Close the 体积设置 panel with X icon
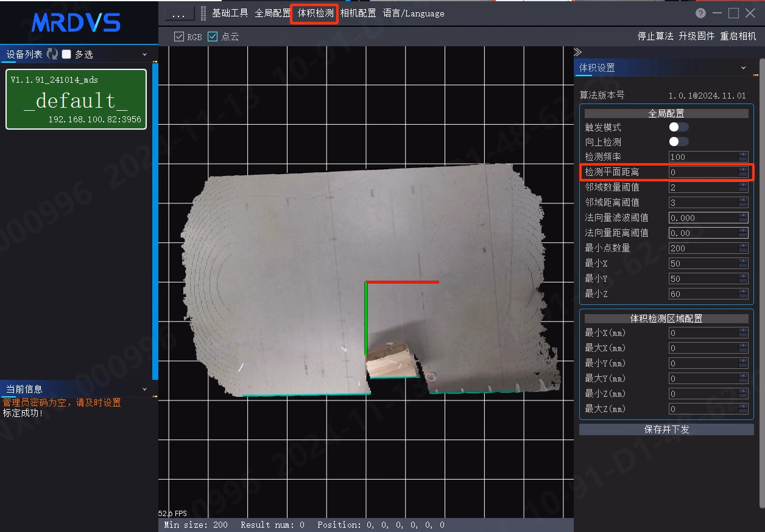Screen dimensions: 765x532 (x=753, y=68)
